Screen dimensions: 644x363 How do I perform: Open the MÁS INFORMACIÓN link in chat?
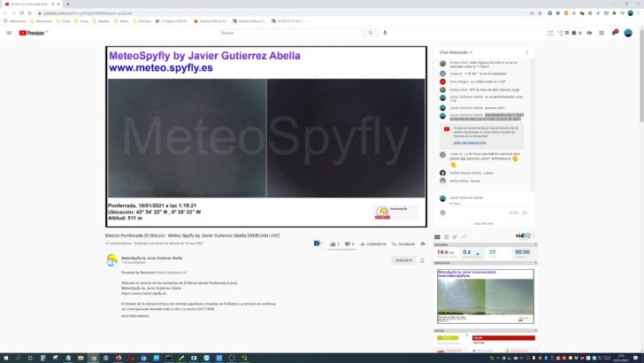point(470,142)
